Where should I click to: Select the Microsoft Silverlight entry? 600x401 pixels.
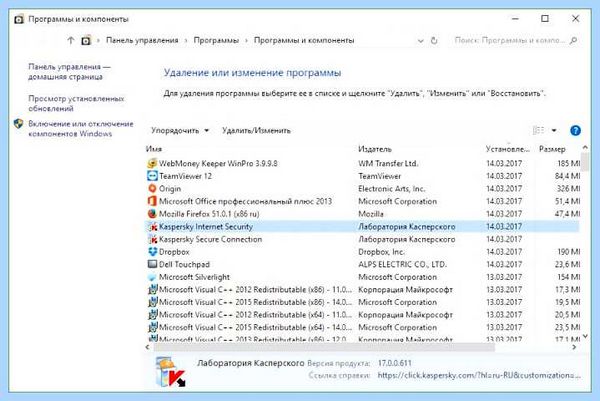tap(362, 277)
